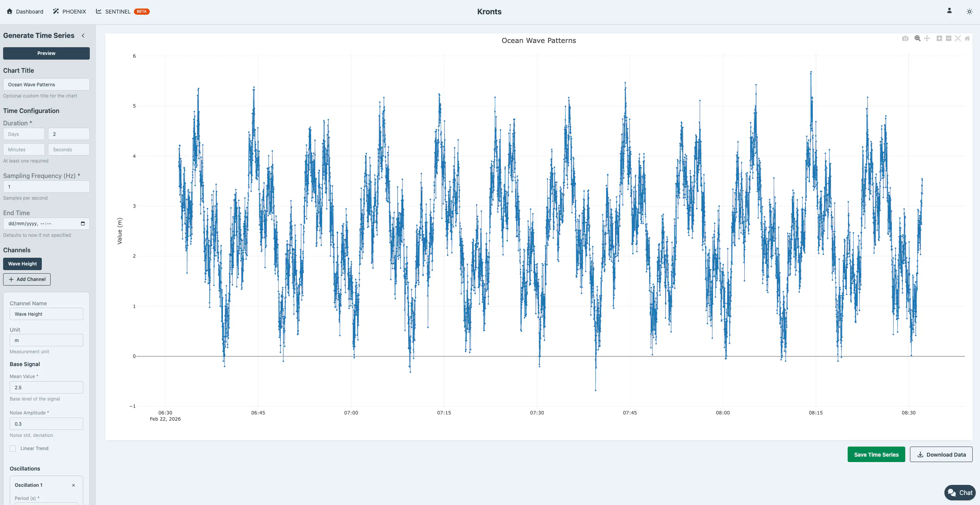Open the End Time date picker
Viewport: 980px width, 505px height.
[x=82, y=223]
